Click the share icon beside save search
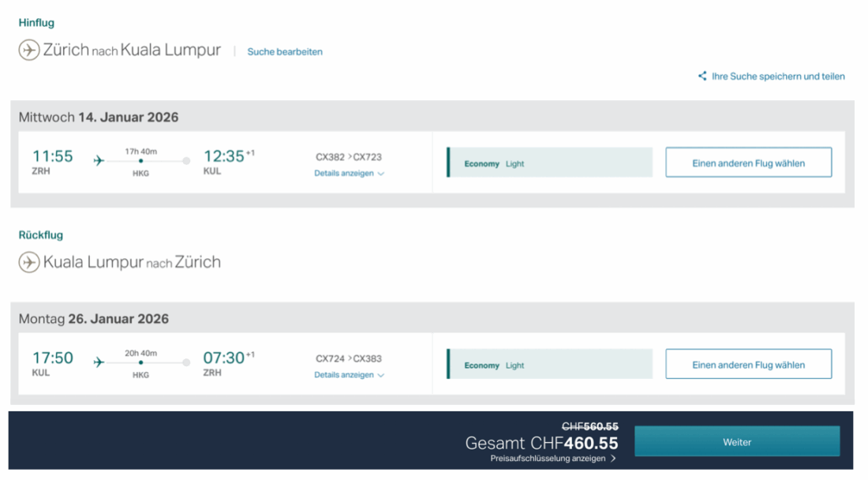Screen dimensions: 868x480 tap(702, 77)
